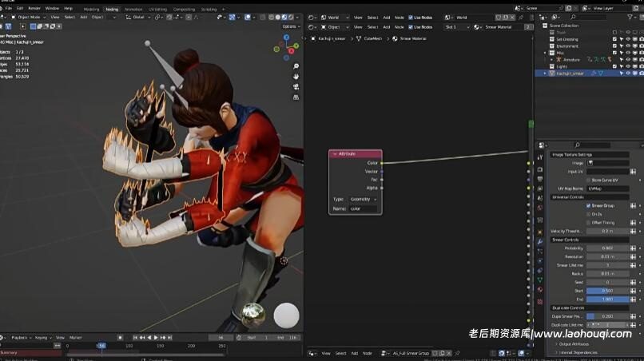Toggle Smear Group checkbox
Image resolution: width=644 pixels, height=361 pixels.
pyautogui.click(x=589, y=206)
